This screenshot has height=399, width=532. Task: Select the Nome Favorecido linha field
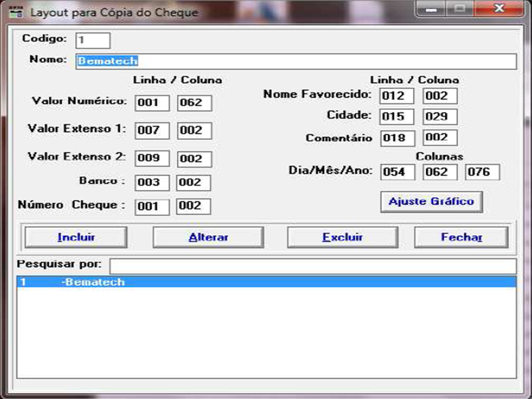[x=397, y=96]
